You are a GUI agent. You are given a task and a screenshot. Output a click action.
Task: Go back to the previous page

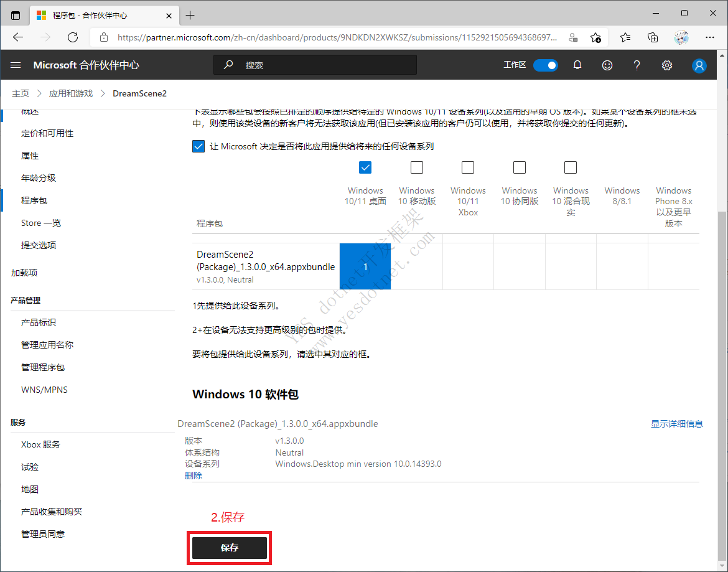click(18, 37)
